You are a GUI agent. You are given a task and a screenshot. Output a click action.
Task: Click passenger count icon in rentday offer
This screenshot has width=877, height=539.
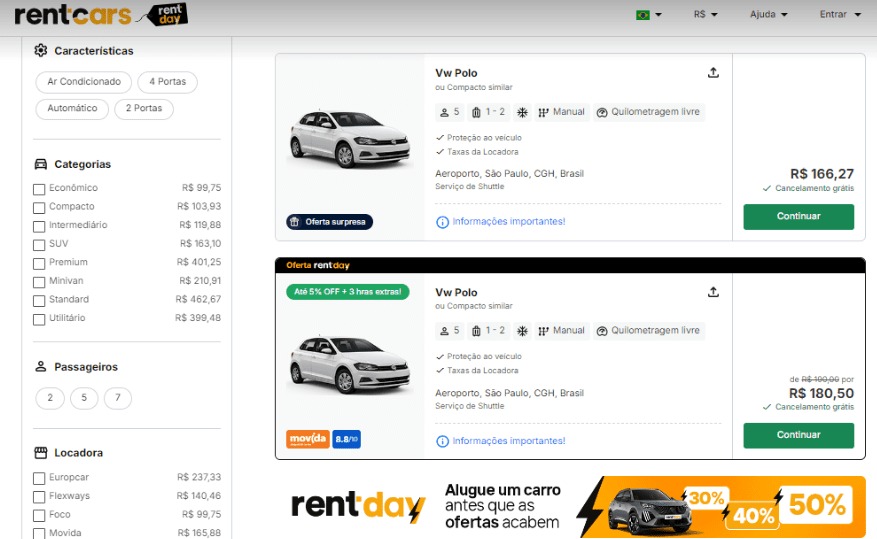(x=444, y=331)
